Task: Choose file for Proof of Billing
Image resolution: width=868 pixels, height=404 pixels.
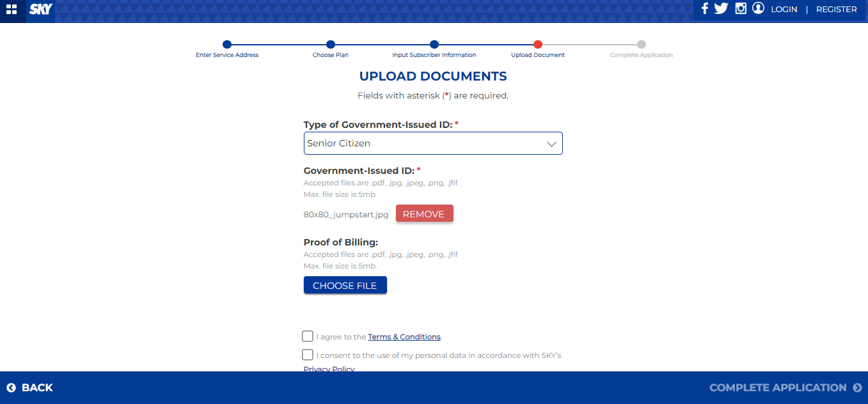Action: 345,286
